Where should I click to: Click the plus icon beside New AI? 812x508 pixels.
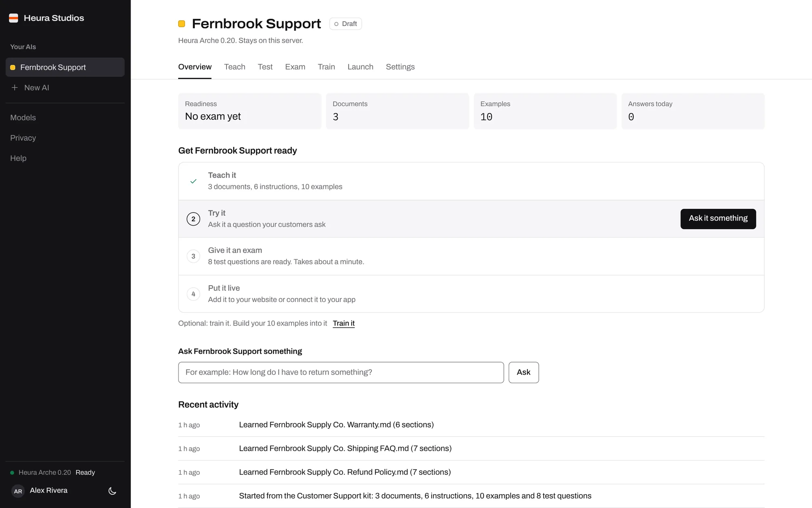[15, 87]
